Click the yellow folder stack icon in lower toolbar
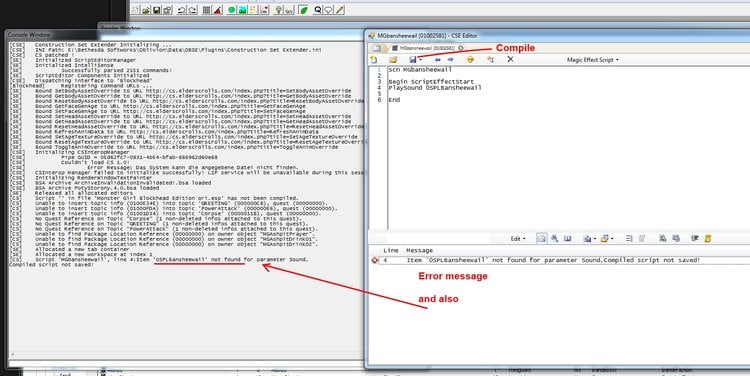This screenshot has height=376, width=750. tap(605, 238)
